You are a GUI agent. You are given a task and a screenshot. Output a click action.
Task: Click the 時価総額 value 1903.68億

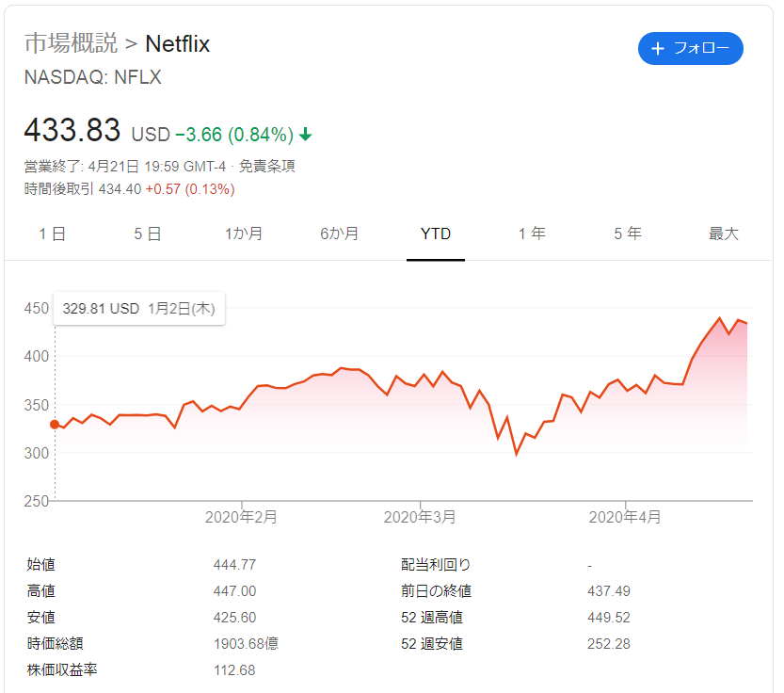pos(246,643)
